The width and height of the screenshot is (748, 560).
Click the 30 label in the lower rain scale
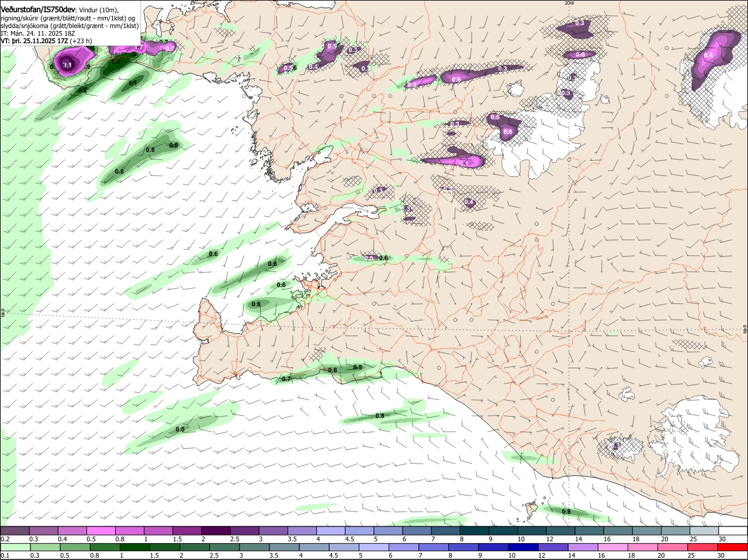[x=721, y=556]
